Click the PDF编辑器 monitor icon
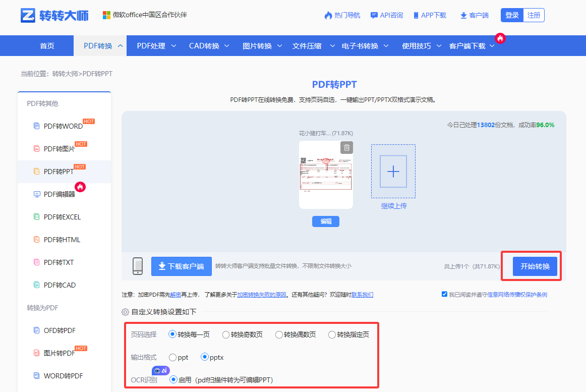This screenshot has height=392, width=586. pyautogui.click(x=37, y=194)
